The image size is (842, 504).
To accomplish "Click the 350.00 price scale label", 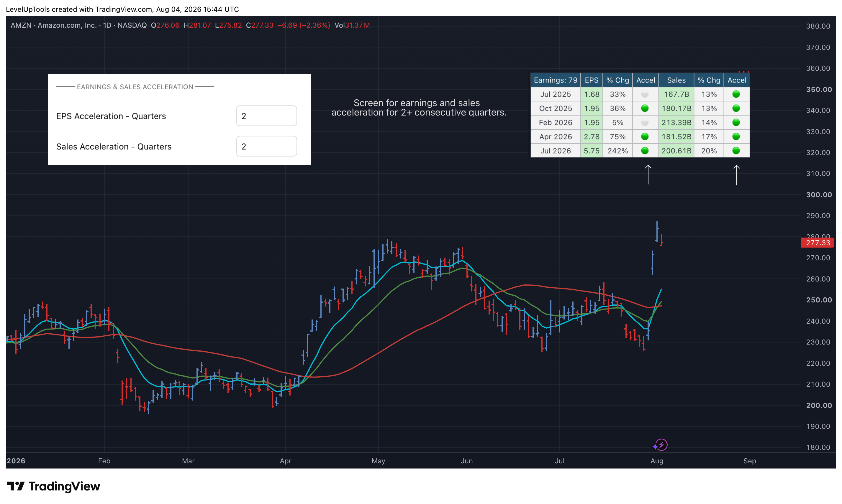I will (x=819, y=89).
